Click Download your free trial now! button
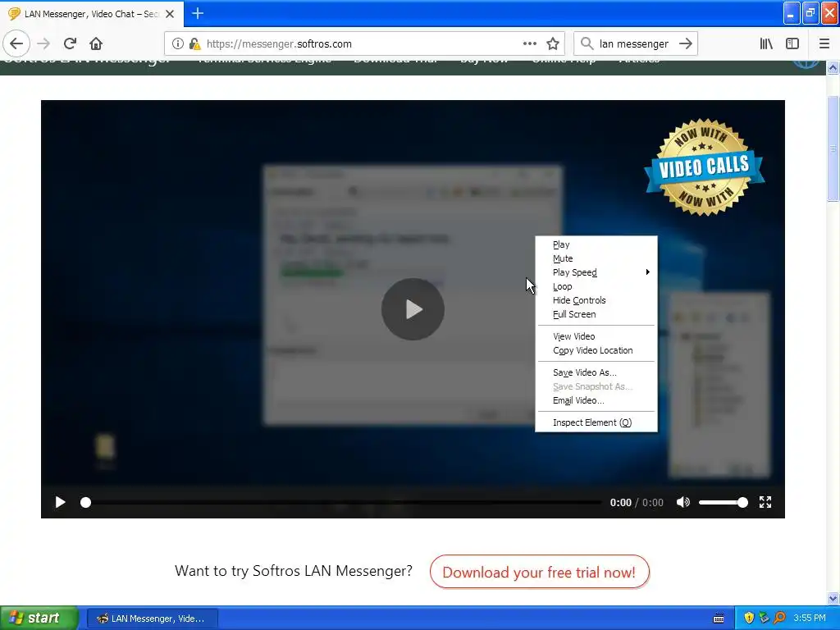 click(540, 572)
